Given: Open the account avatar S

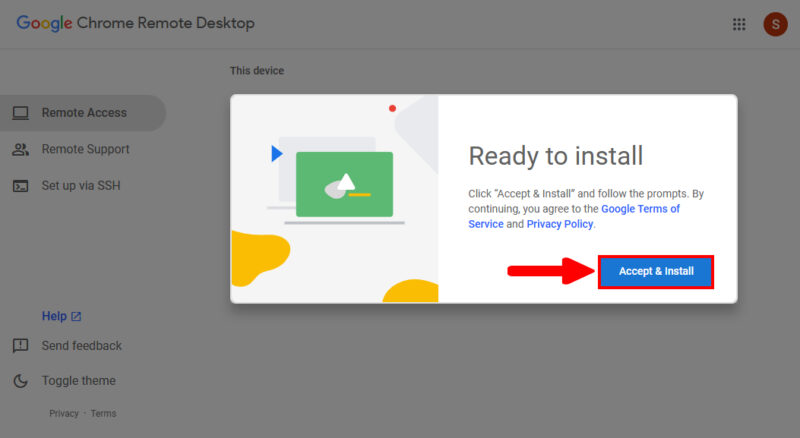Looking at the screenshot, I should tap(775, 24).
